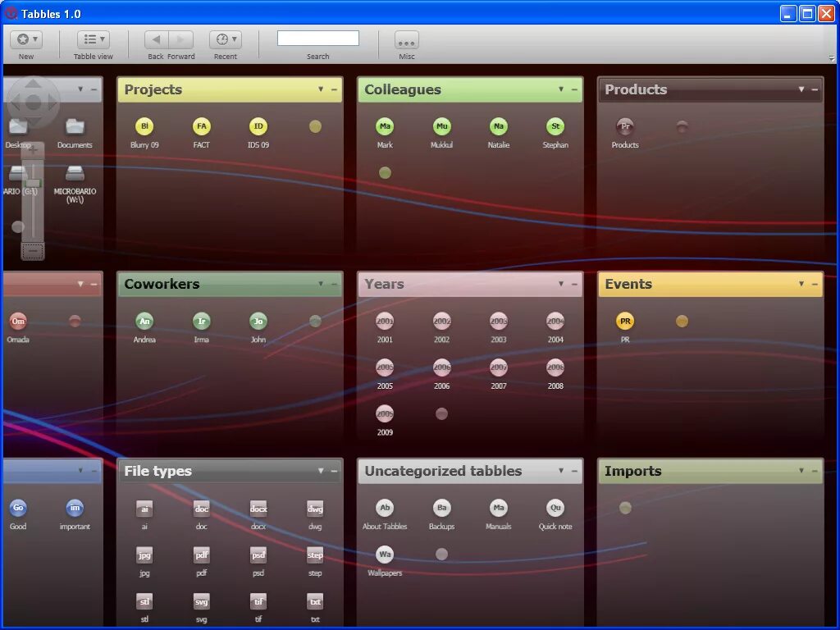
Task: Click the Stephan tabble icon
Action: coord(555,127)
